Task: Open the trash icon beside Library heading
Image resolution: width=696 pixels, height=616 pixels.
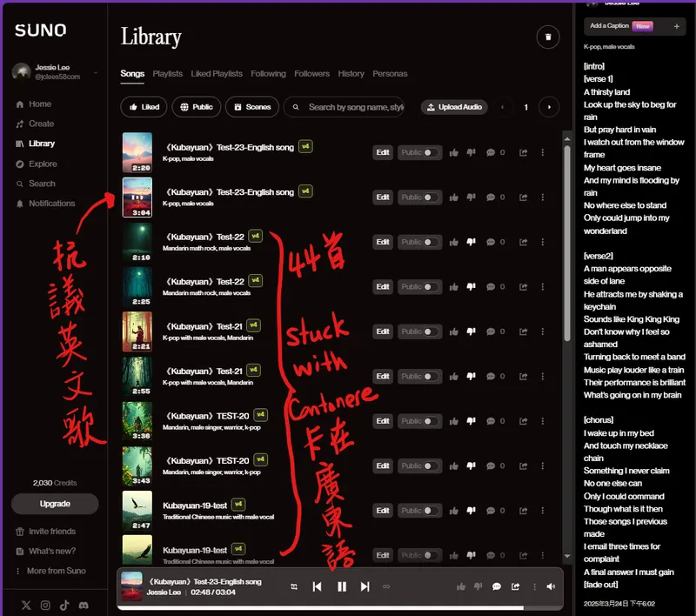Action: click(x=548, y=37)
